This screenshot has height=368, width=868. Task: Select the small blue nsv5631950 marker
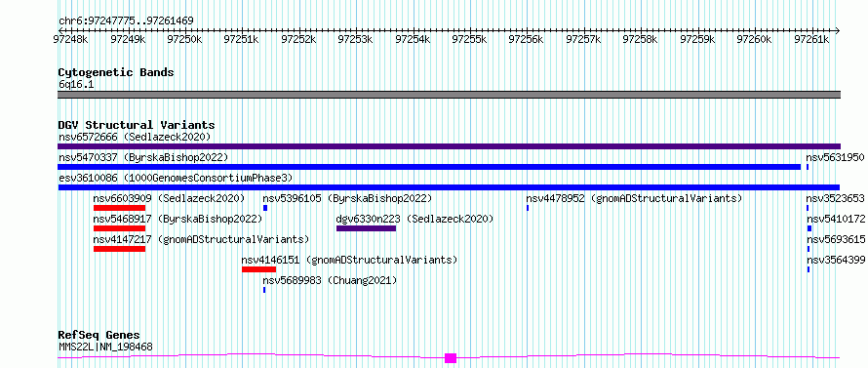point(808,167)
